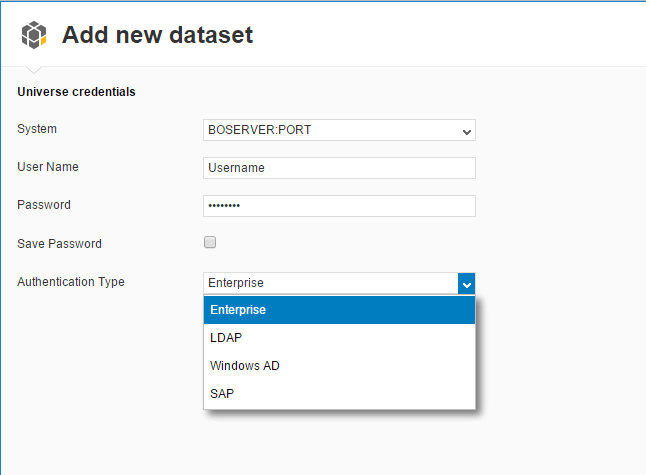The width and height of the screenshot is (646, 475).
Task: Click the Add new dataset title
Action: [x=157, y=35]
